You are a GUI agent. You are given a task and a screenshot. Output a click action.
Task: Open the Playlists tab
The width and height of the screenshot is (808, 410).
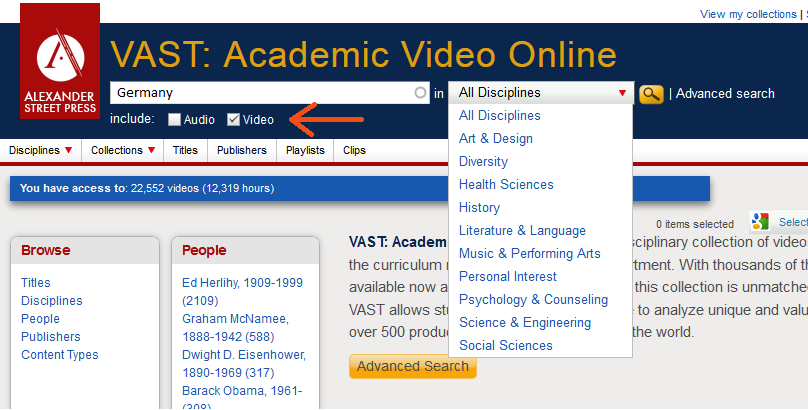[305, 151]
